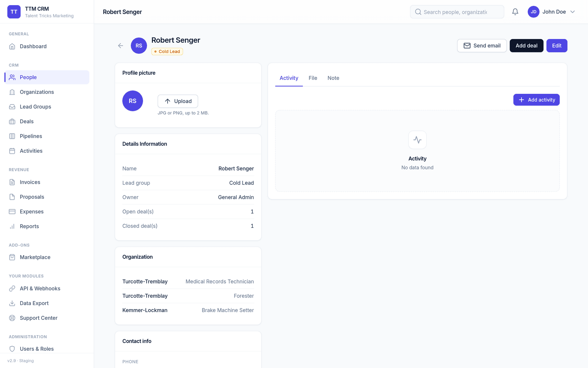Click the Edit button
Image resolution: width=588 pixels, height=368 pixels.
coord(557,46)
